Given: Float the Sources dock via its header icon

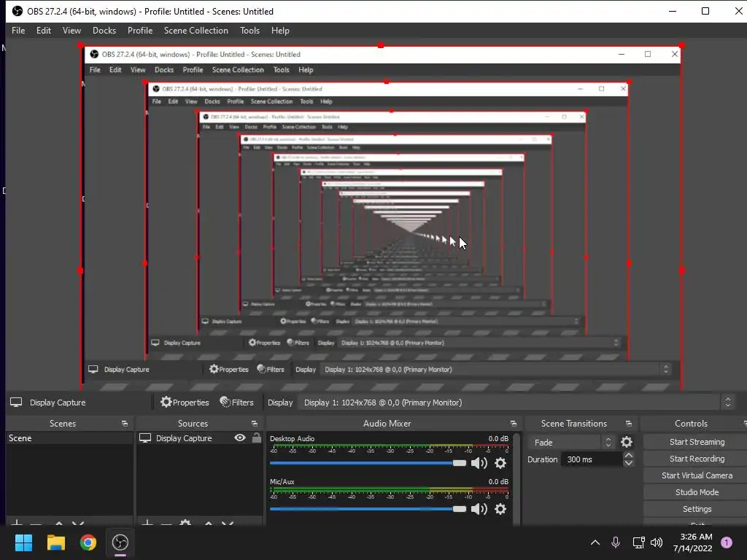Looking at the screenshot, I should (255, 424).
